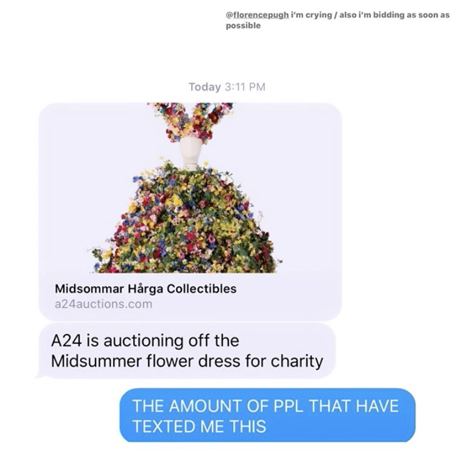
Task: Click the "3:11 PM" time label
Action: tap(245, 87)
